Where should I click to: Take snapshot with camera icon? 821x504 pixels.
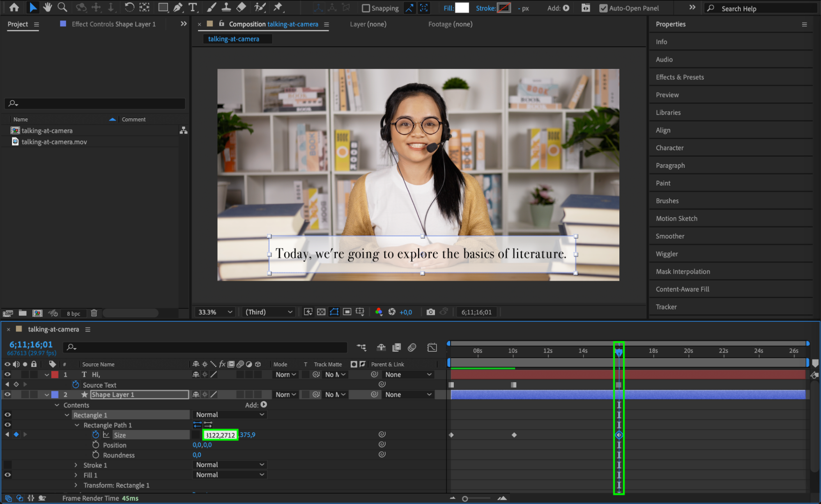430,312
